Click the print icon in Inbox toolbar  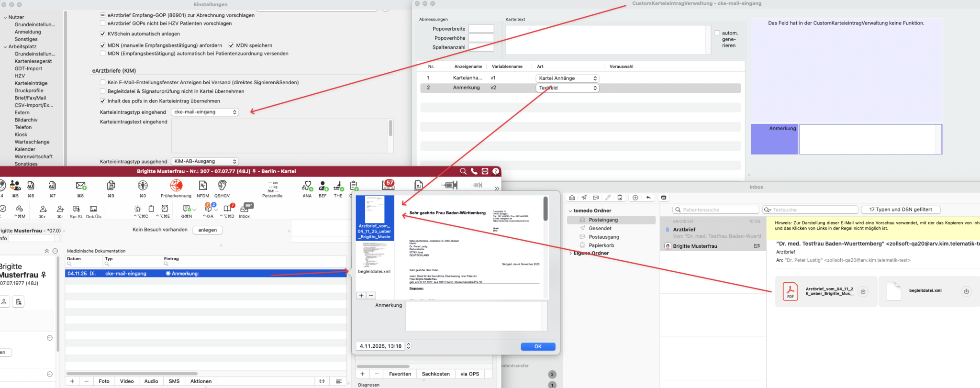(664, 198)
